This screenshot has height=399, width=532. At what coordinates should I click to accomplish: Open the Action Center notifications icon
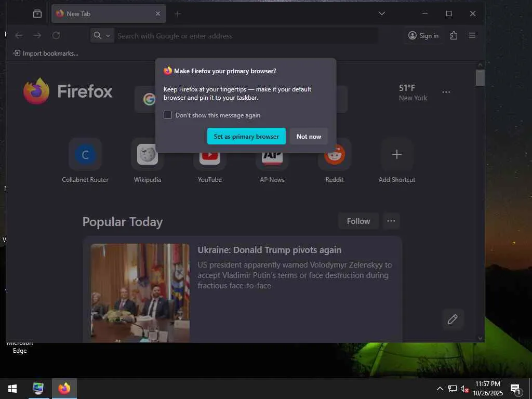coord(516,389)
